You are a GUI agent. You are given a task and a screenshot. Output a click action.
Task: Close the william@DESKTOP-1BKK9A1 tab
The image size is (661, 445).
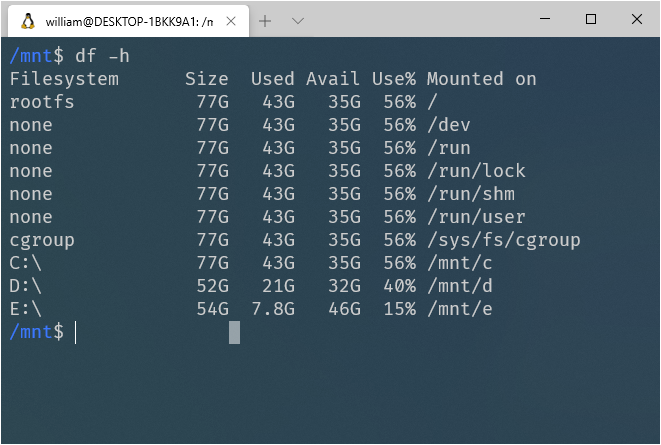(x=231, y=21)
